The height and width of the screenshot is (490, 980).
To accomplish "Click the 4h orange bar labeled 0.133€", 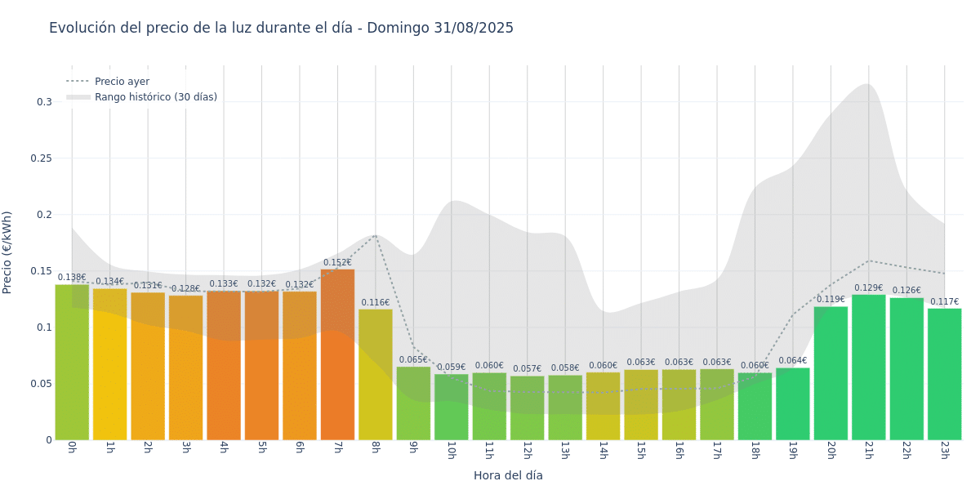I will [x=224, y=365].
